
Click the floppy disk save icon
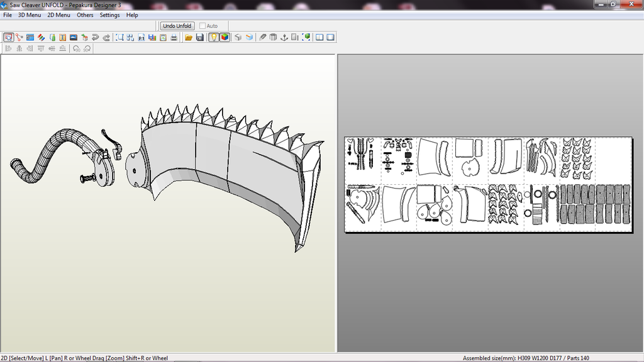(200, 38)
